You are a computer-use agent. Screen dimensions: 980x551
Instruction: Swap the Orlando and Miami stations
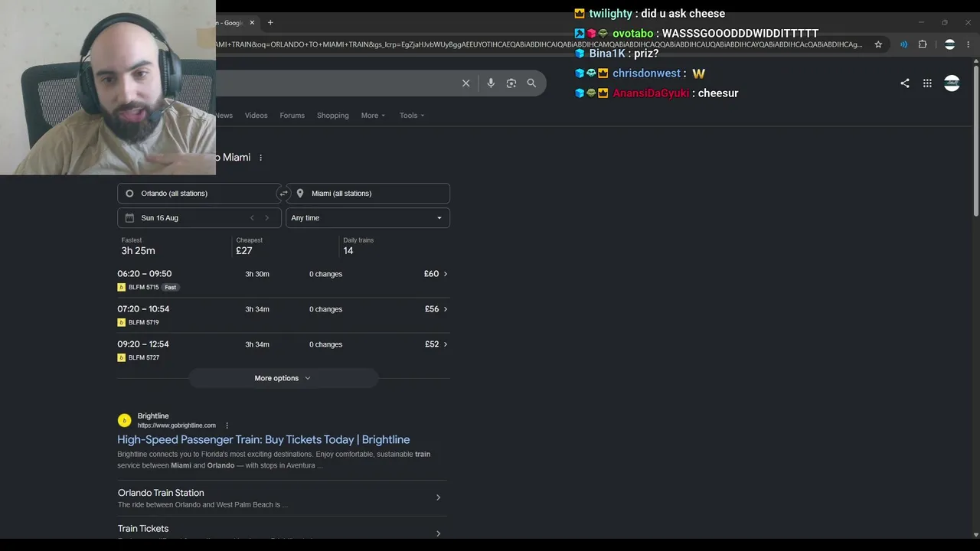coord(283,194)
